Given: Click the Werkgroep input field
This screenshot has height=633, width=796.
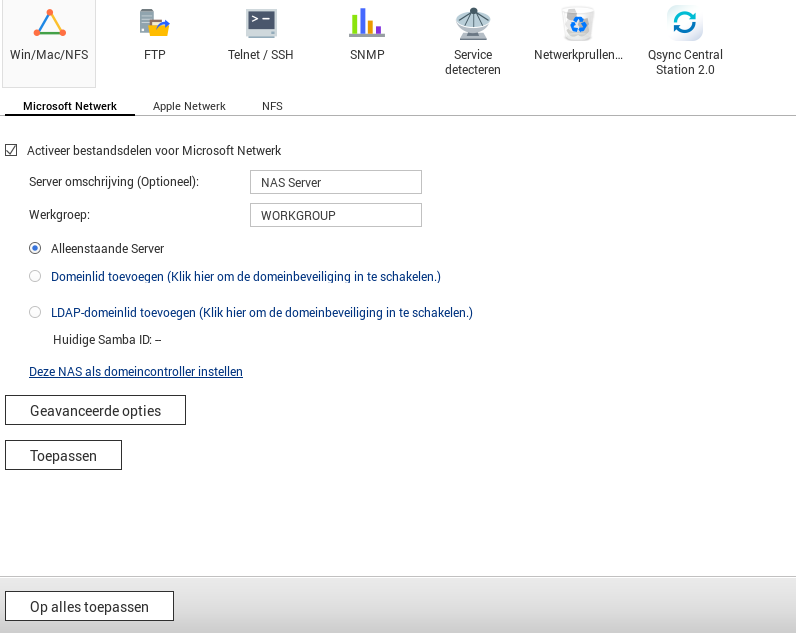Looking at the screenshot, I should click(335, 215).
